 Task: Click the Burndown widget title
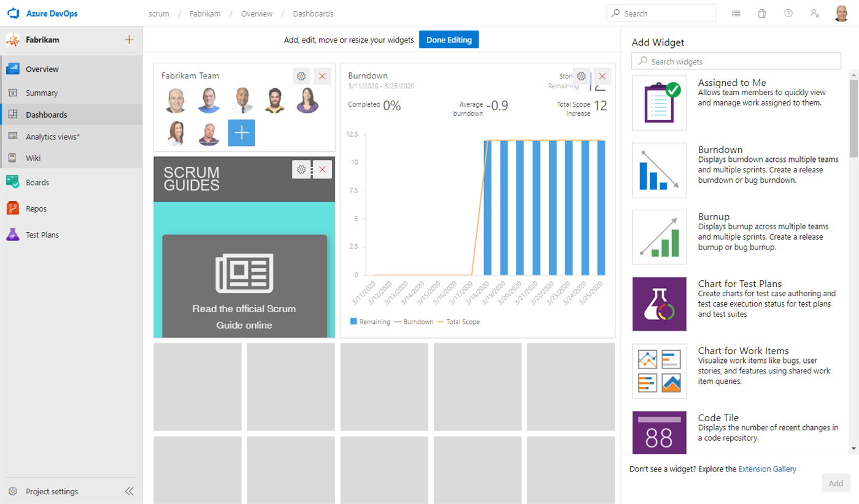[x=368, y=76]
